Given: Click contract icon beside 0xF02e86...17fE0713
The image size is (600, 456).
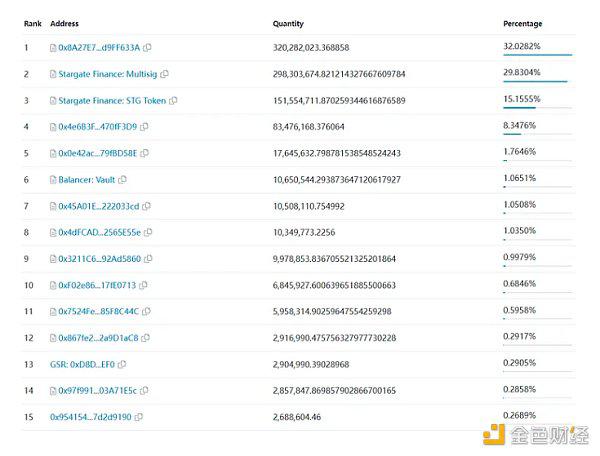Looking at the screenshot, I should [53, 285].
